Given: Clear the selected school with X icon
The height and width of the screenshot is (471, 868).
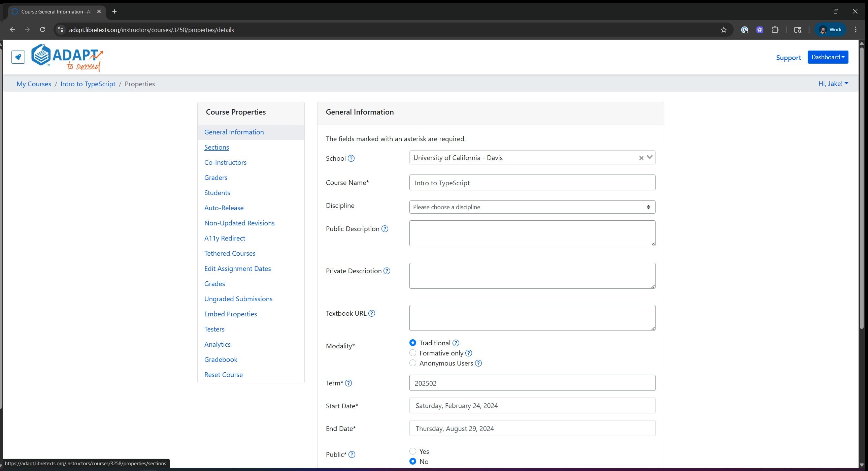Looking at the screenshot, I should pos(641,158).
